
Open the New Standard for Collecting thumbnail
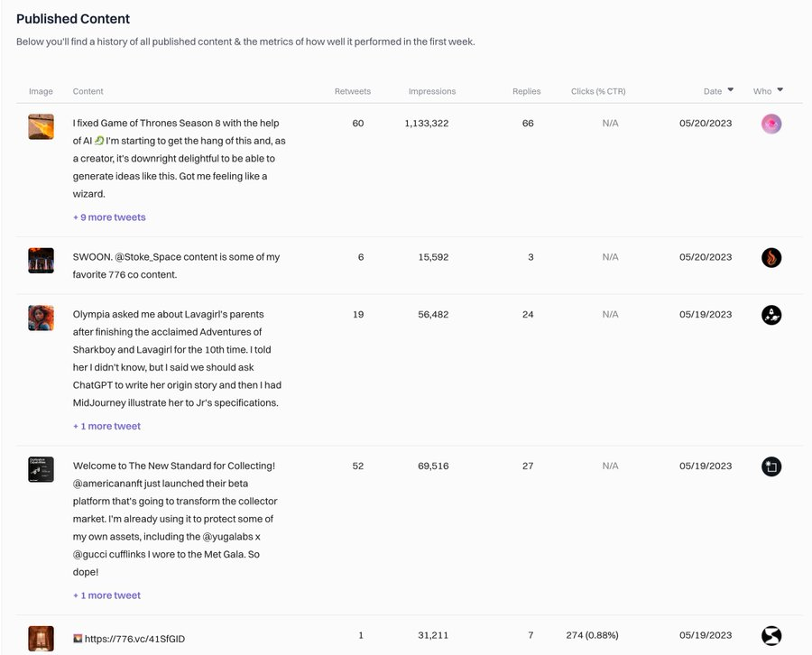[x=42, y=469]
